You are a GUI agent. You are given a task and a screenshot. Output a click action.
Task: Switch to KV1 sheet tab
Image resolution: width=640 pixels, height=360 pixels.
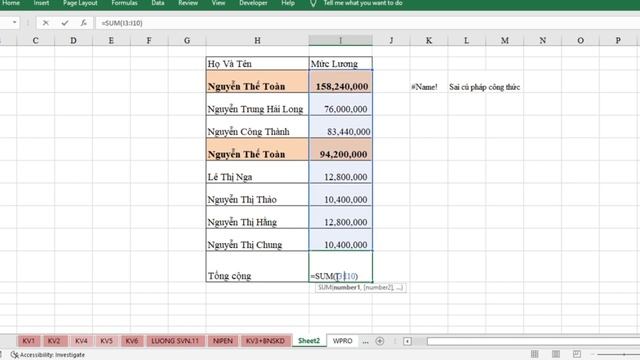click(x=29, y=341)
